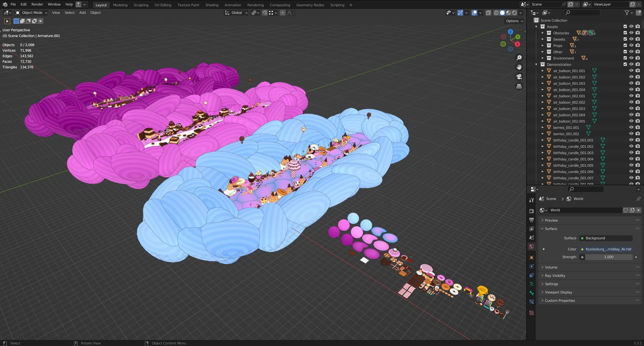This screenshot has height=346, width=644.
Task: Click the fouriesburg midday hdr color field
Action: click(608, 249)
